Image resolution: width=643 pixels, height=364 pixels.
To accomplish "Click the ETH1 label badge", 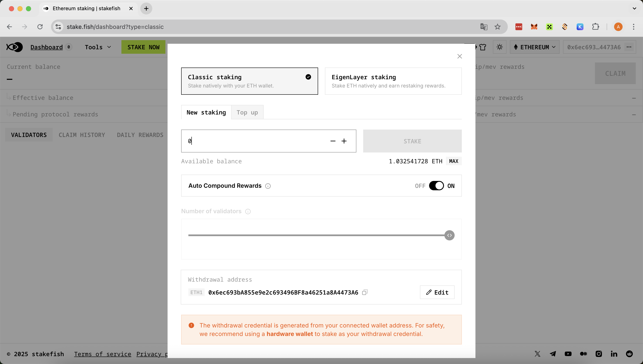I will [x=196, y=292].
